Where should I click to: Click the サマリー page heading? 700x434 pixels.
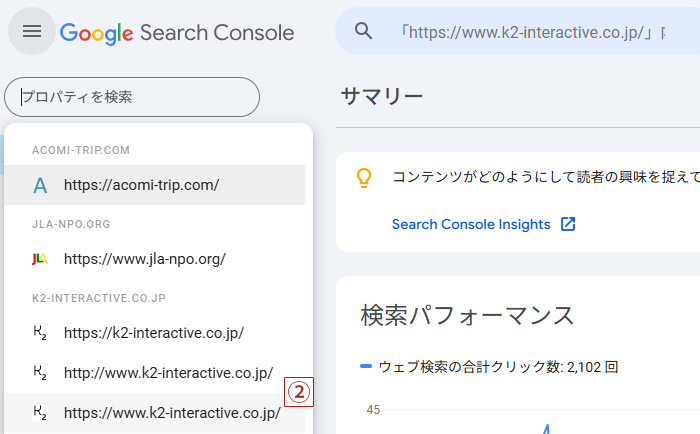pos(382,96)
